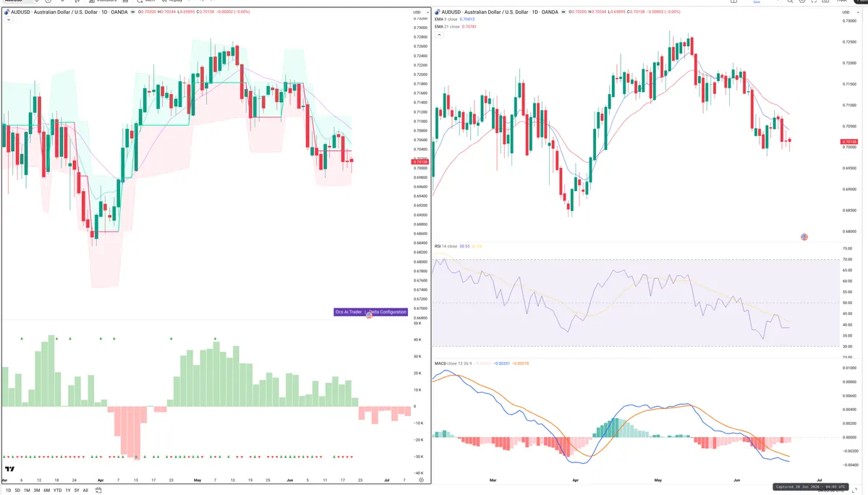The image size is (868, 495).
Task: Click the TradingView logo on left chart
Action: click(9, 470)
